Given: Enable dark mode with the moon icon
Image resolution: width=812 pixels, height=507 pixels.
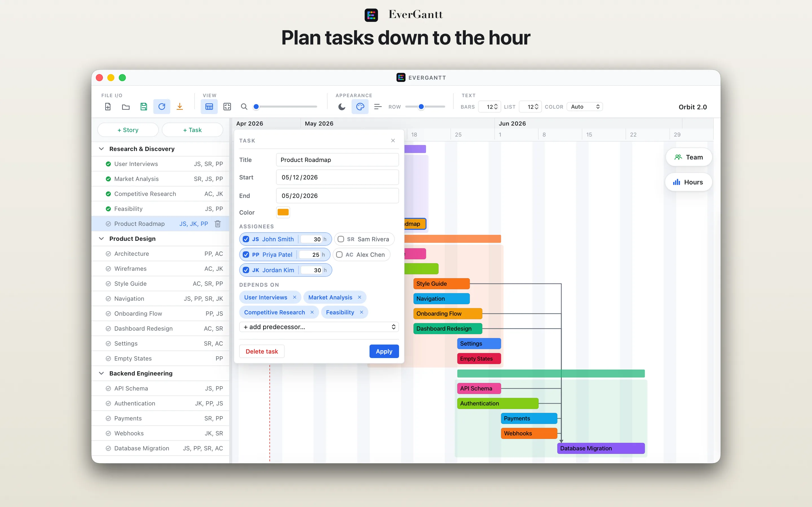Looking at the screenshot, I should (342, 107).
